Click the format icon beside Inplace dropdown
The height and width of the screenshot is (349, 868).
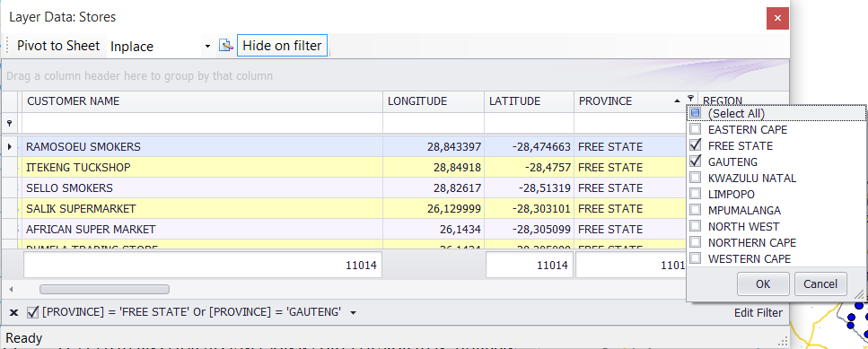tap(225, 46)
